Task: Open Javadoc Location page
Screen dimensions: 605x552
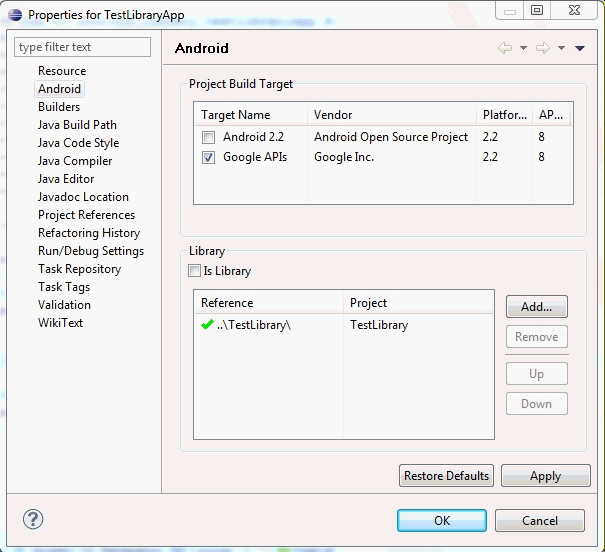Action: (x=83, y=197)
